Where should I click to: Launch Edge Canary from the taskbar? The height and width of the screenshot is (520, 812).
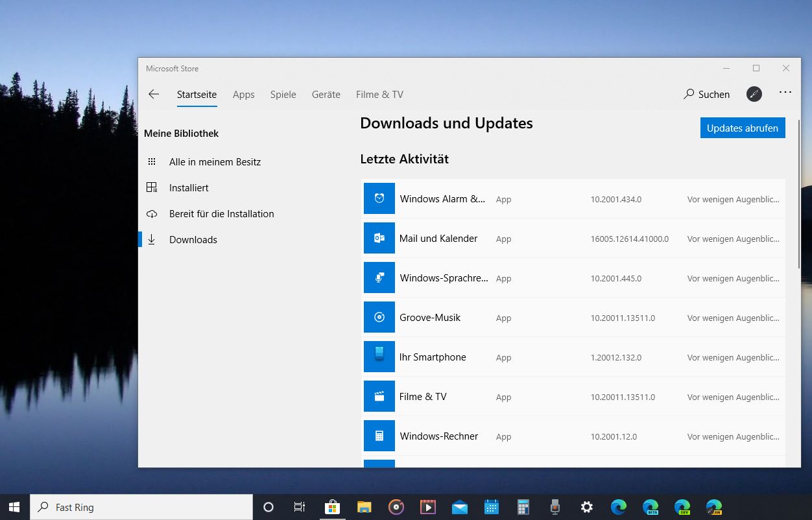point(713,507)
